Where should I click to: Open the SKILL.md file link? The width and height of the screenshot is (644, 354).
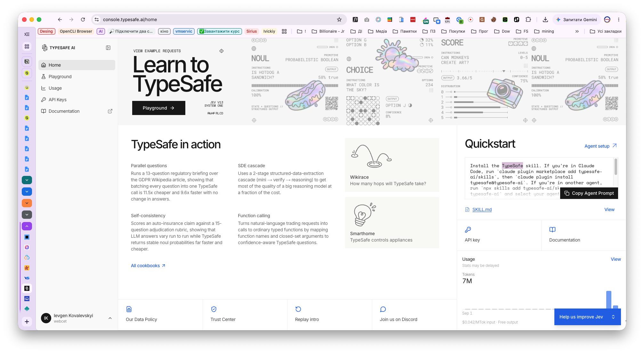(482, 210)
